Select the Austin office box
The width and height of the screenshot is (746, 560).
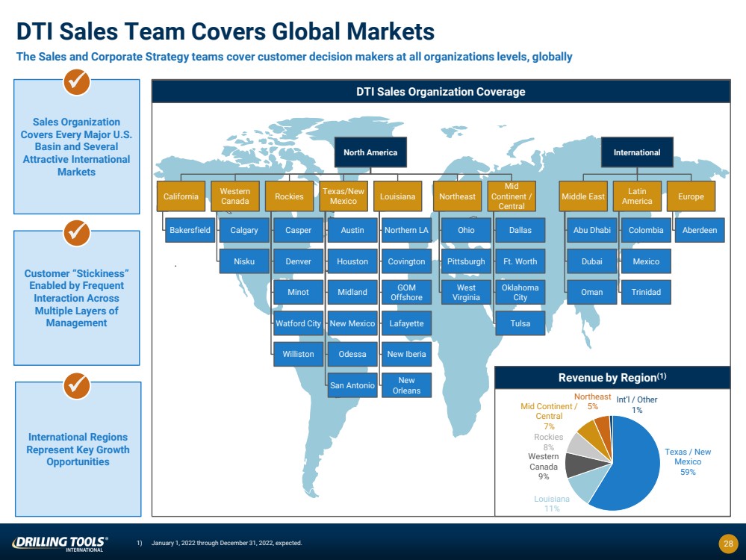pyautogui.click(x=352, y=230)
